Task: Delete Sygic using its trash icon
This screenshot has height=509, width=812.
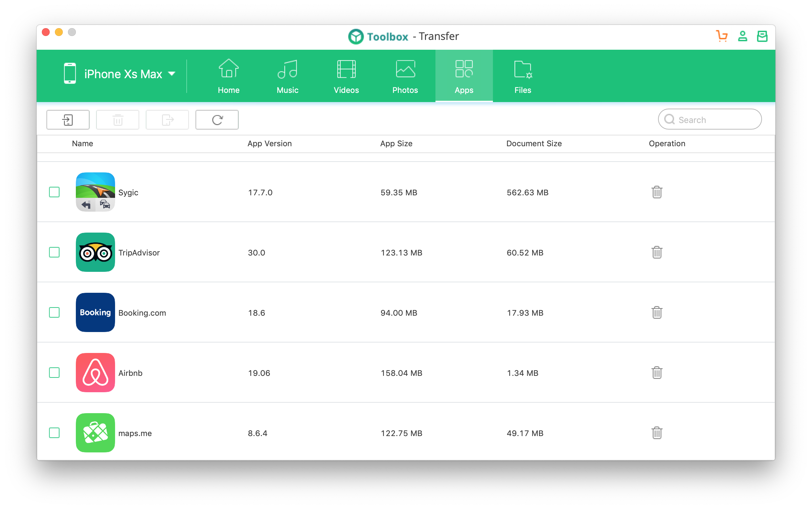Action: click(x=657, y=192)
